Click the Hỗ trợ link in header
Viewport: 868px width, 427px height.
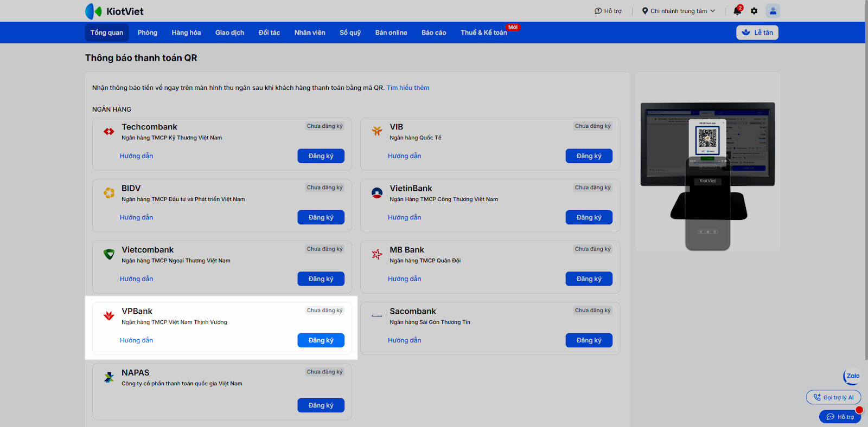pyautogui.click(x=608, y=11)
